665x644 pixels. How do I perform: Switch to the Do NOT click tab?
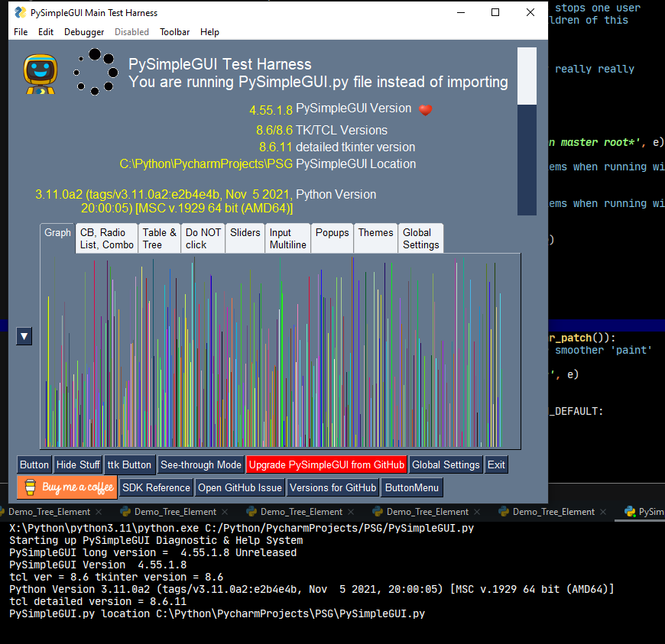[203, 238]
